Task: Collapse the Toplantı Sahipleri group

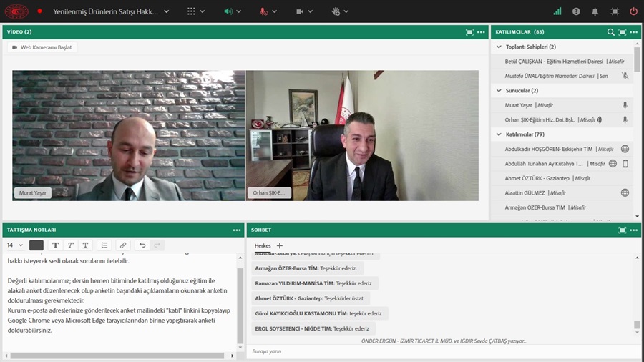Action: (499, 47)
